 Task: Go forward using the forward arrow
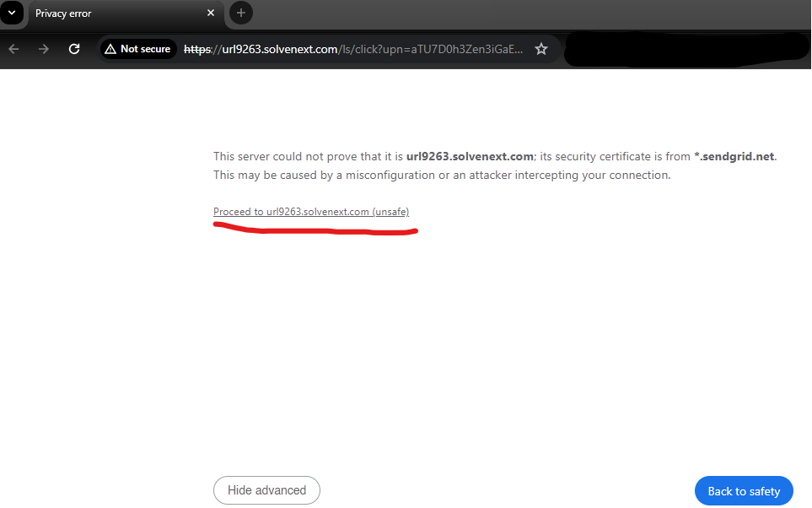(44, 49)
